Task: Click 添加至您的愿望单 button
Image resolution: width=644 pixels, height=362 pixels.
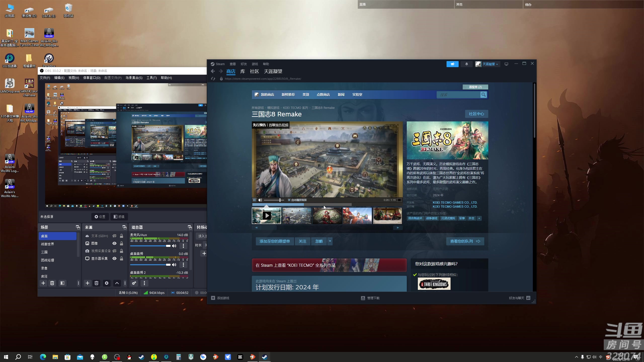Action: (274, 241)
